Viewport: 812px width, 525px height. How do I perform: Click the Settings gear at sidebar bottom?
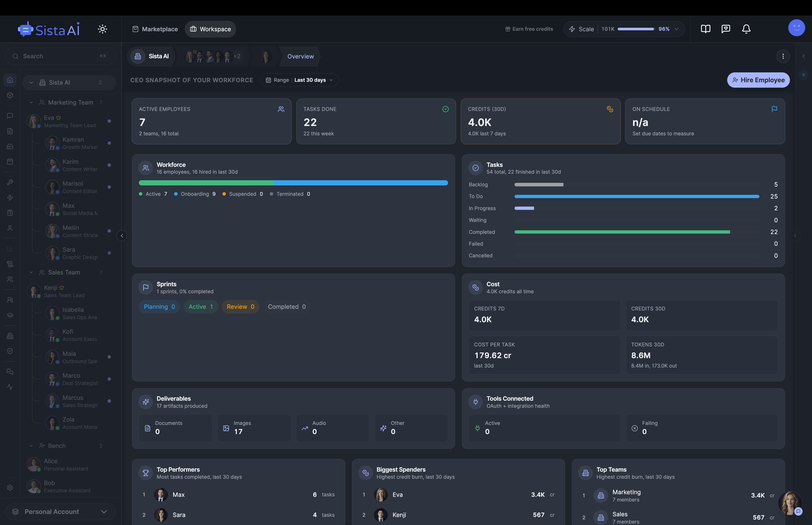tap(10, 487)
